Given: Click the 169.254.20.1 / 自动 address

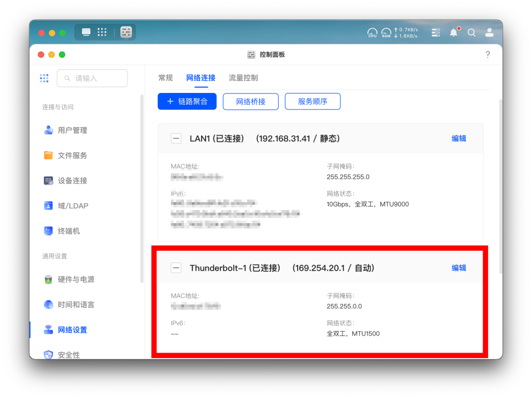Looking at the screenshot, I should [x=333, y=268].
